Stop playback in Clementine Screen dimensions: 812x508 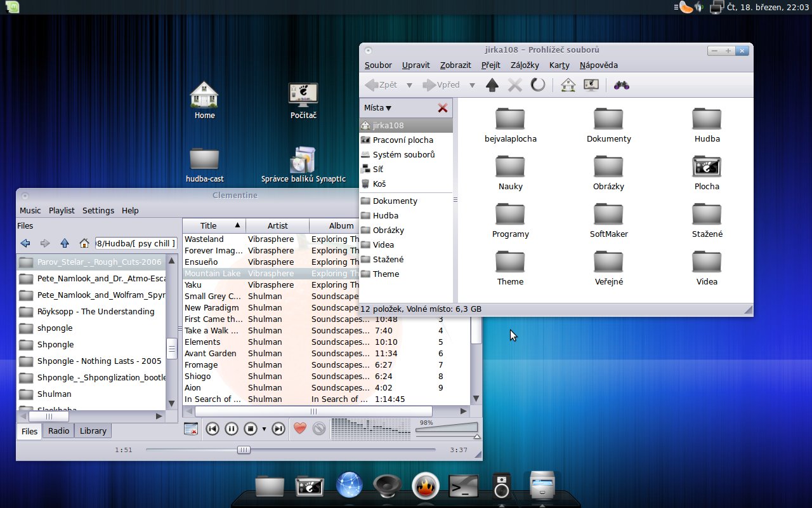[x=251, y=429]
